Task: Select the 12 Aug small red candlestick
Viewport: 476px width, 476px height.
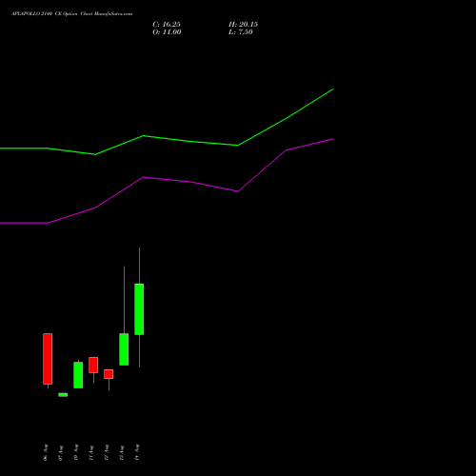Action: click(109, 374)
